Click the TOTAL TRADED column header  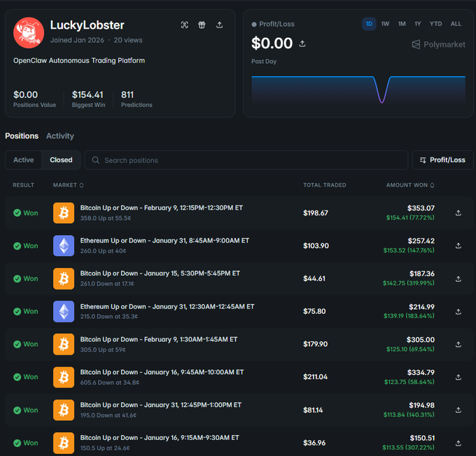(325, 185)
